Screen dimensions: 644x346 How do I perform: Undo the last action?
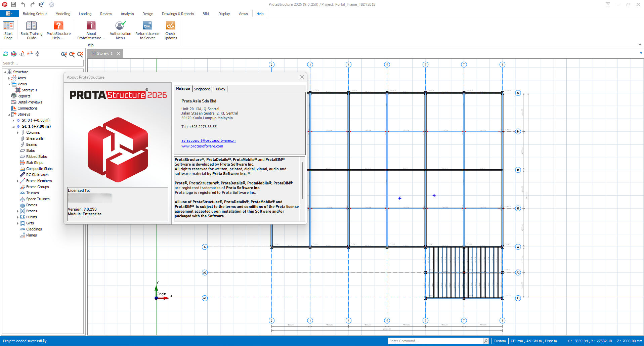tap(23, 4)
